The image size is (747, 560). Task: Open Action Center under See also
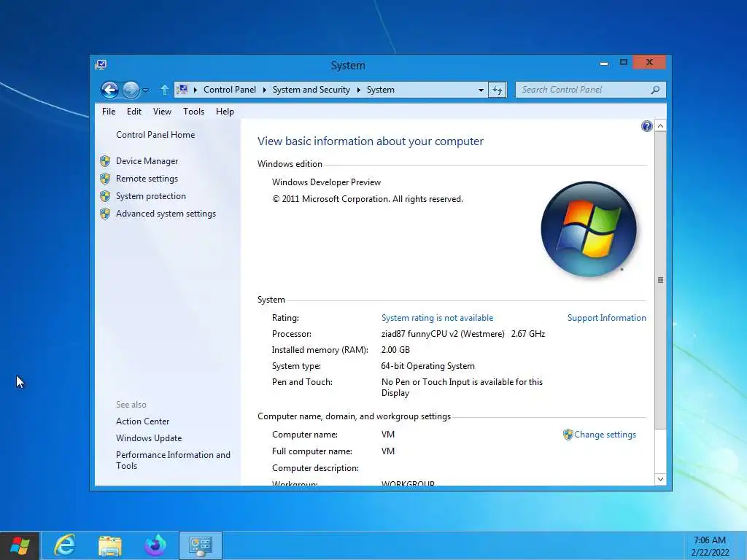[142, 421]
